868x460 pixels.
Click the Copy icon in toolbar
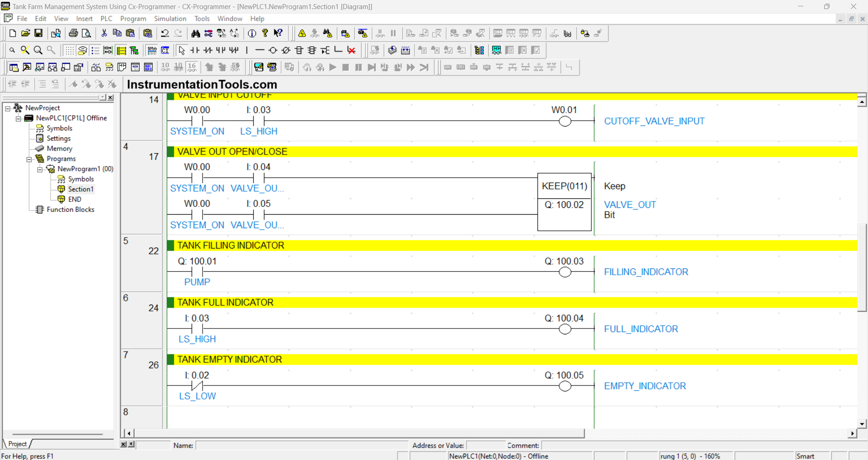coord(117,33)
